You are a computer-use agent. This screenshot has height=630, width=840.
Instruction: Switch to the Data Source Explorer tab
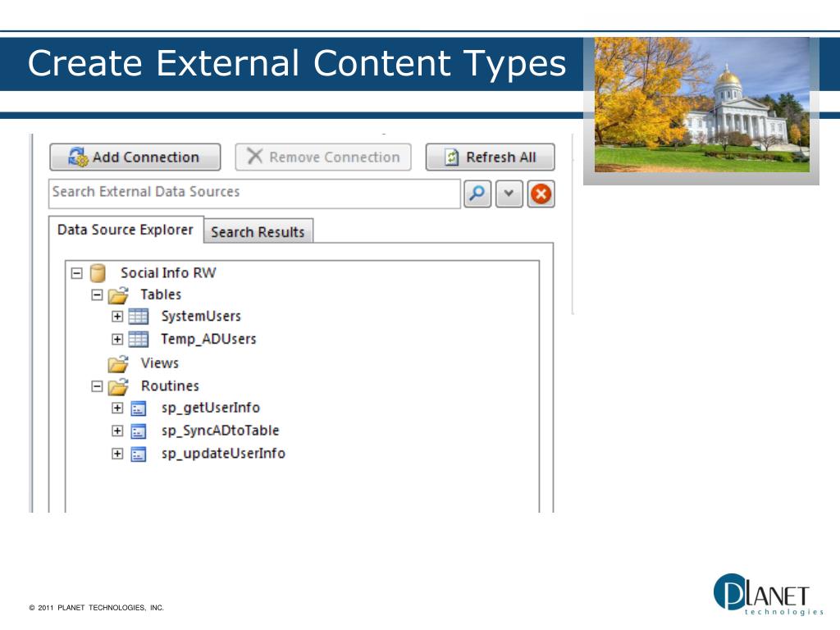coord(126,230)
